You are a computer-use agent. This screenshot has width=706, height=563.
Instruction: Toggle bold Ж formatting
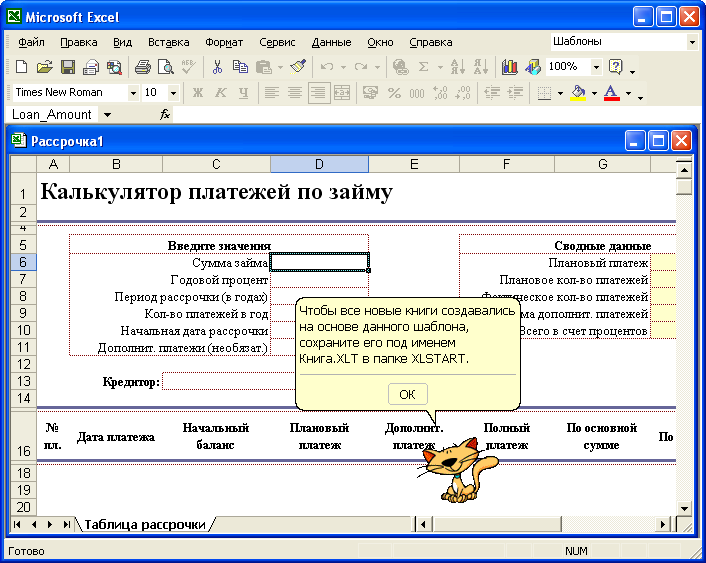click(198, 93)
